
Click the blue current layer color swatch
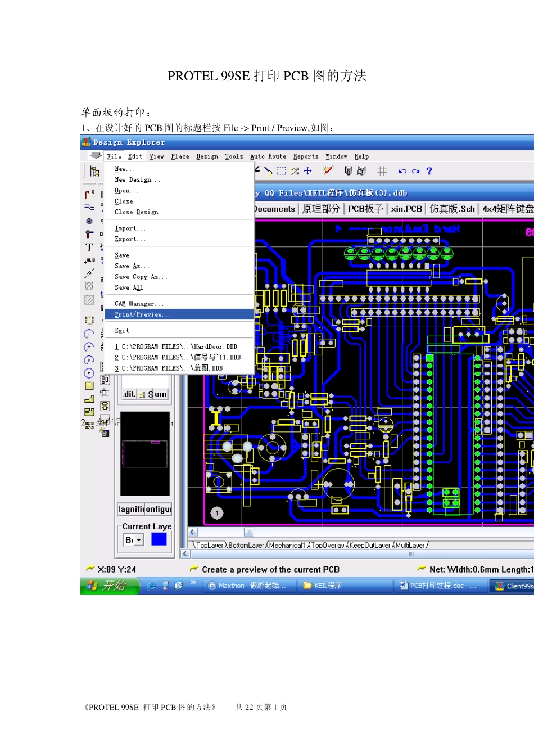point(159,539)
